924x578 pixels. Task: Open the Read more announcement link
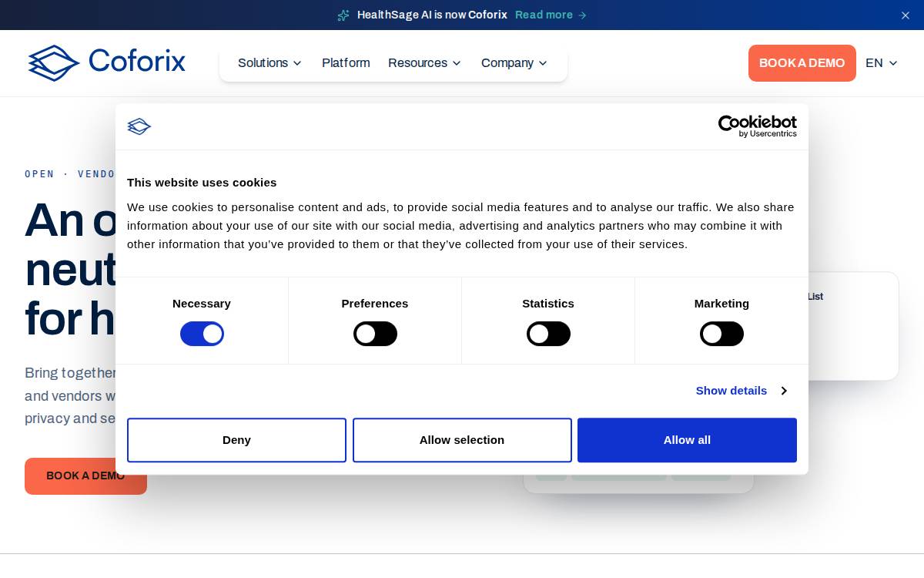(551, 15)
